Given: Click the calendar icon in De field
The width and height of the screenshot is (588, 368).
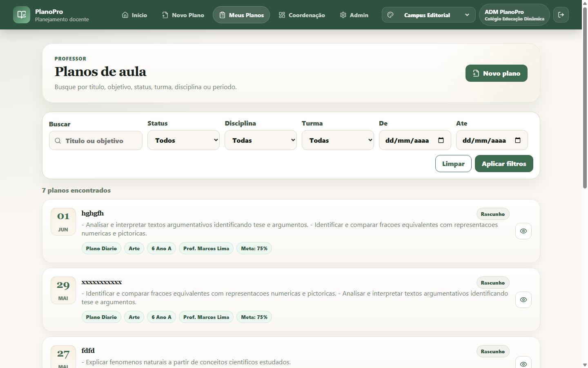Looking at the screenshot, I should 441,140.
